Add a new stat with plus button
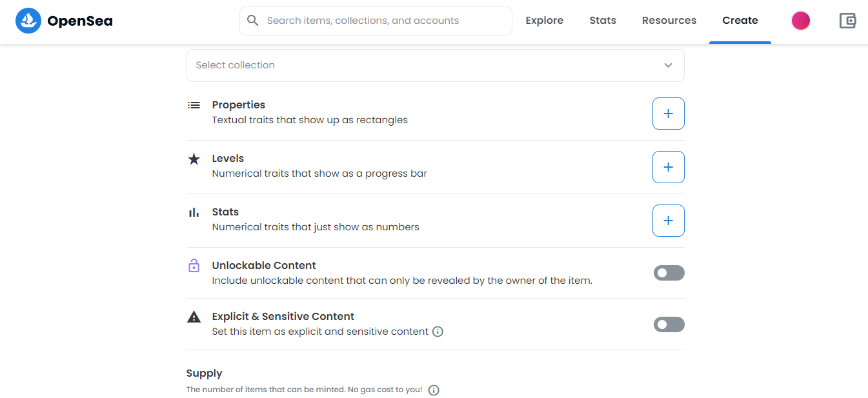 click(x=668, y=221)
